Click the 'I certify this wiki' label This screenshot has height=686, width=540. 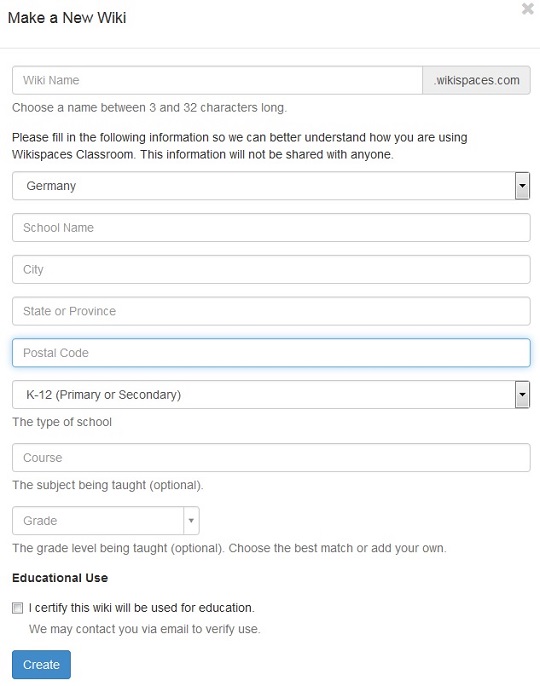coord(142,608)
